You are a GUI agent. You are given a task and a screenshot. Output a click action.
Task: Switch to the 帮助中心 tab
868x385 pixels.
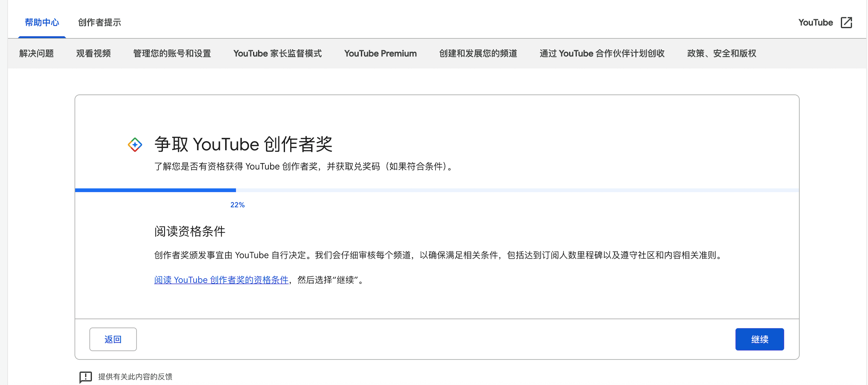tap(42, 23)
